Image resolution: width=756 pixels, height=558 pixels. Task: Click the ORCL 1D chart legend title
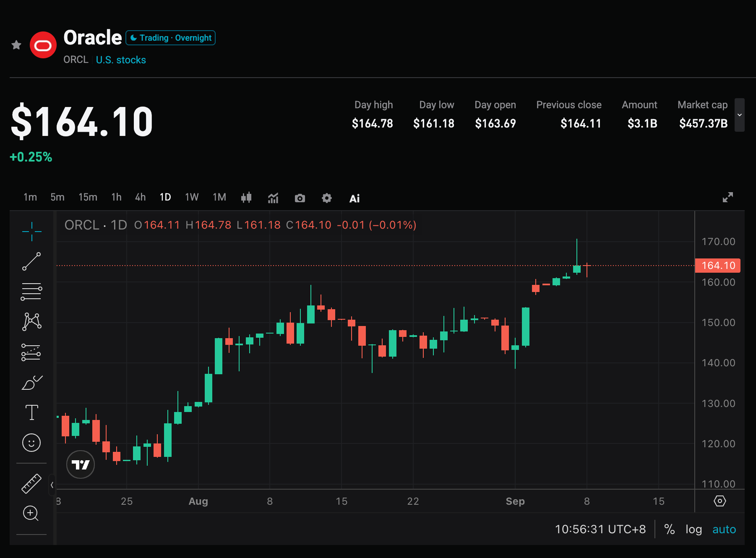tap(96, 225)
